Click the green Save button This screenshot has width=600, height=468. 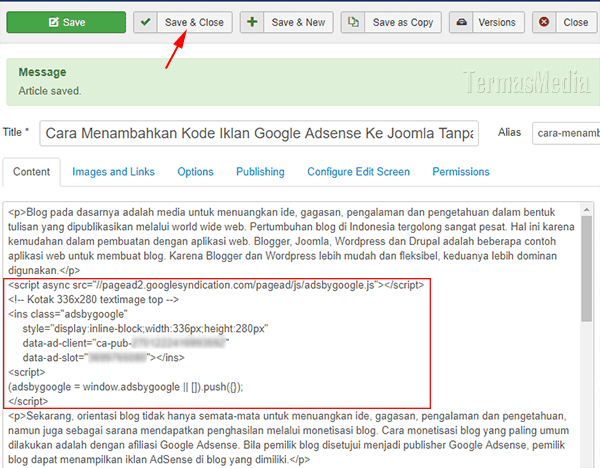(66, 22)
